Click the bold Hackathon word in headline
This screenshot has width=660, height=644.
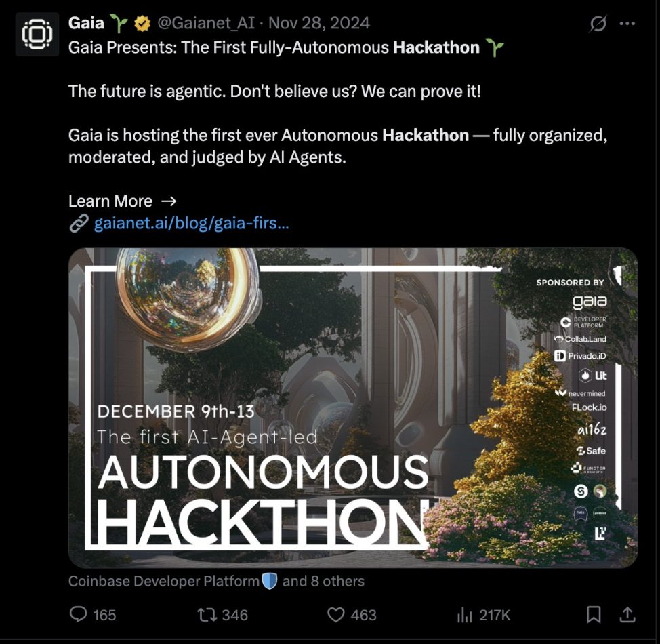pyautogui.click(x=436, y=47)
